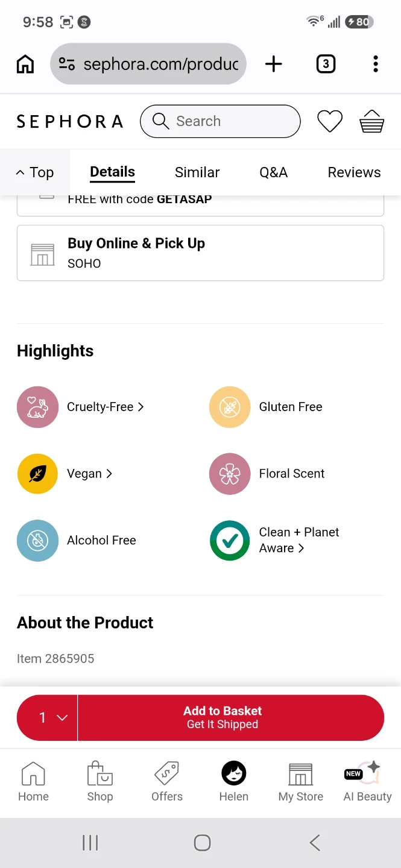
Task: Tap the Cruelty-Free bunny icon
Action: click(37, 407)
